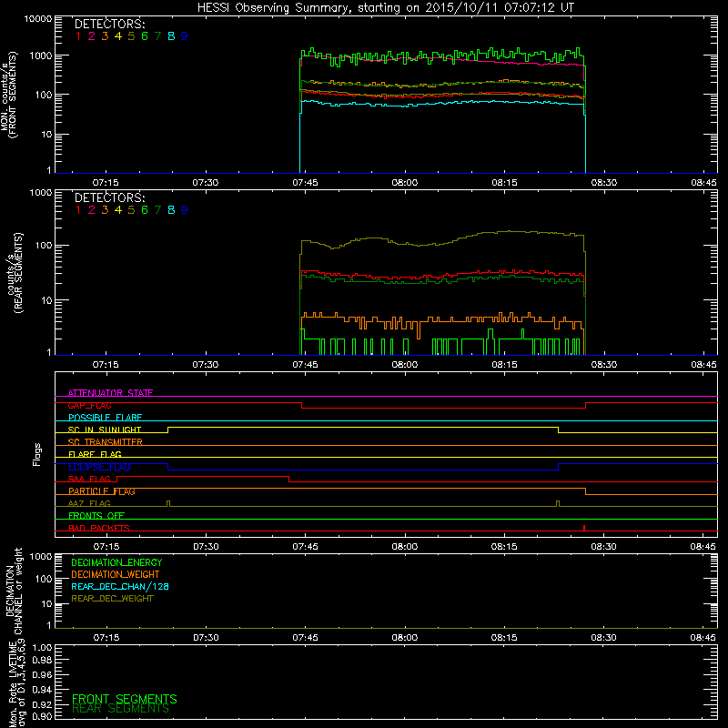Click 08:15 tick under the Flags panel

[504, 547]
